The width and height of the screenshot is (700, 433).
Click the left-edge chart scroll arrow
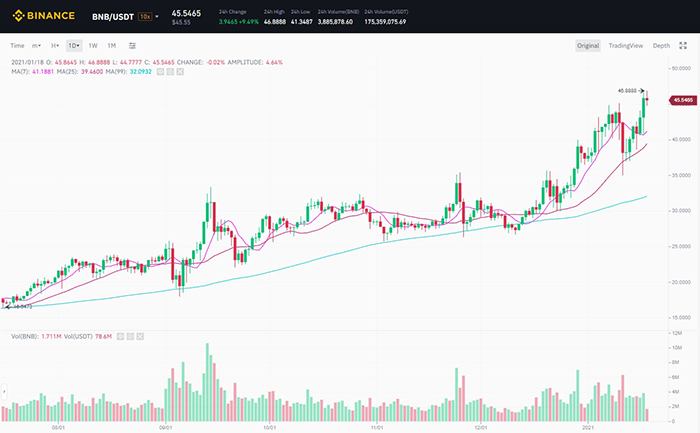click(4, 388)
